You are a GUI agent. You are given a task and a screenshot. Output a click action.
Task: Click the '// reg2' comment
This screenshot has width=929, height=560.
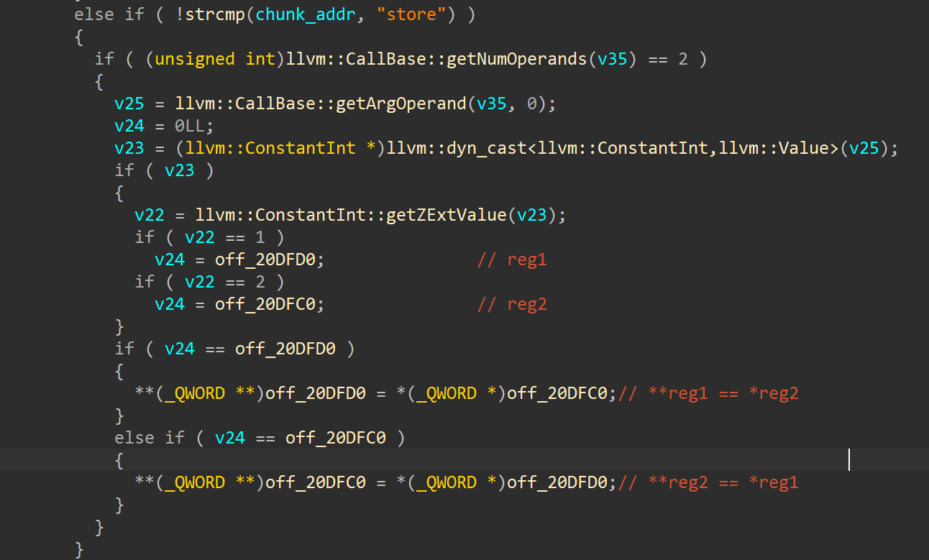point(512,304)
